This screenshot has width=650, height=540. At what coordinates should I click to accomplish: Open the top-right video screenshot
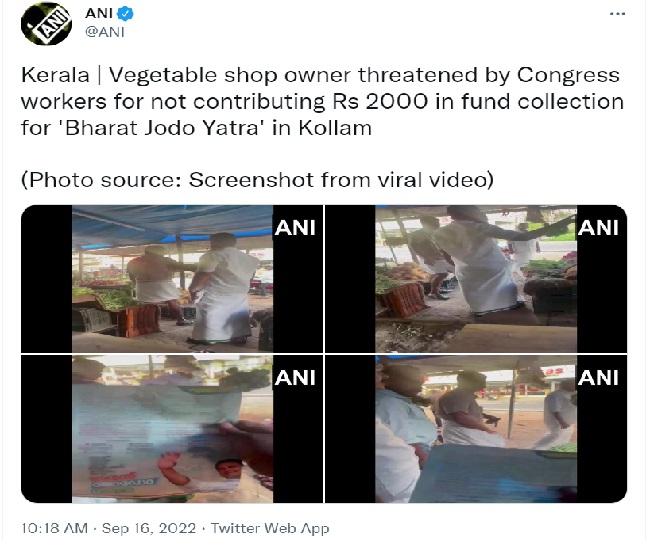point(476,278)
